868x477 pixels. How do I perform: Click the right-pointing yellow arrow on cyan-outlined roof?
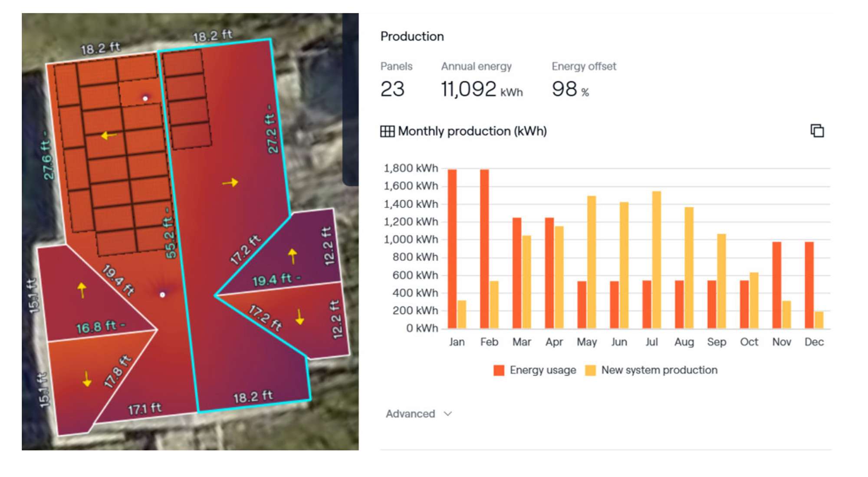tap(230, 182)
